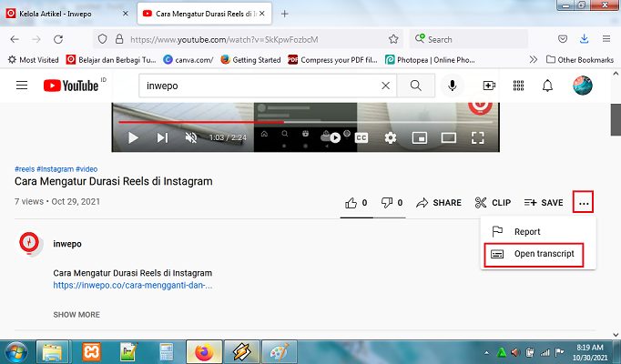Select Open transcript menu entry
The height and width of the screenshot is (364, 621).
coord(534,255)
